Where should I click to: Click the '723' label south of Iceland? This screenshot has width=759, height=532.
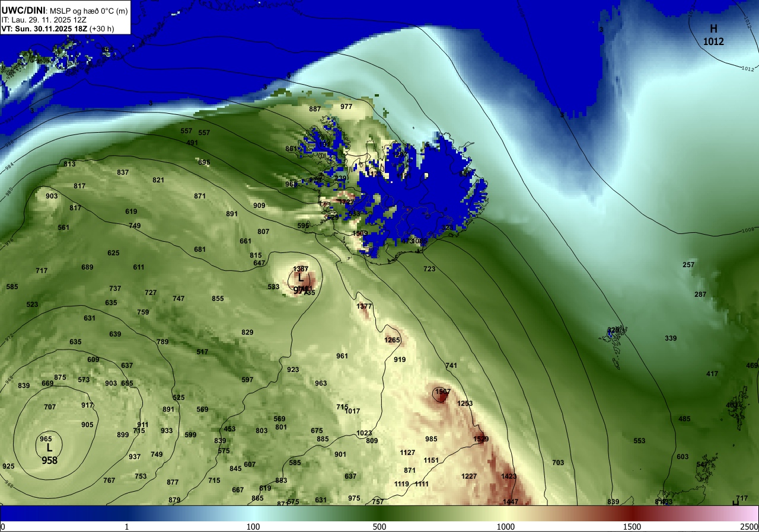(x=429, y=269)
